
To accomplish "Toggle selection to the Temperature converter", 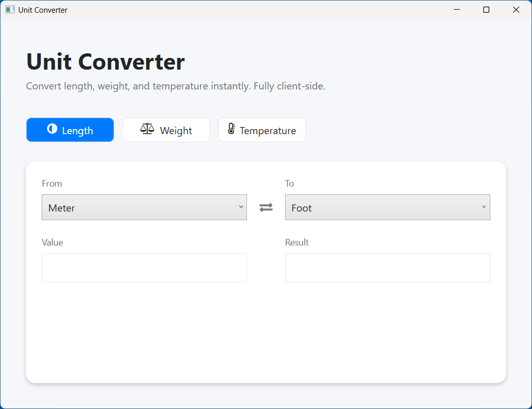I will [262, 130].
